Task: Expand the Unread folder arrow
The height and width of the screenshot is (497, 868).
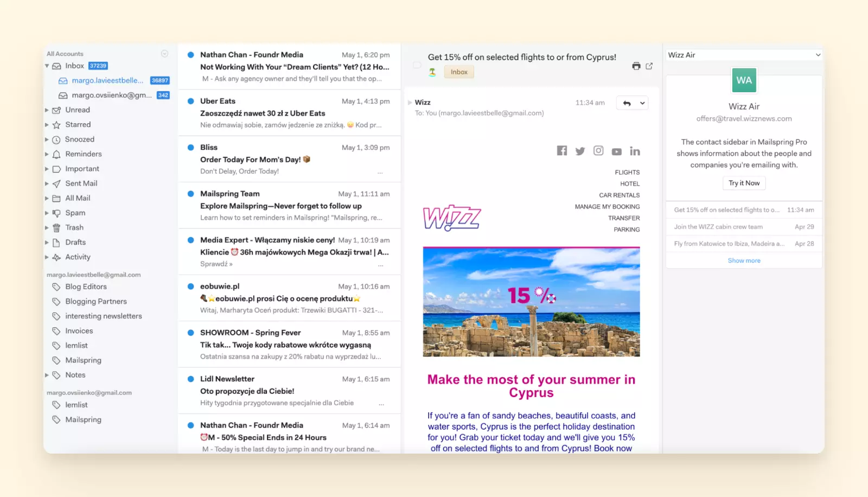Action: (x=47, y=110)
